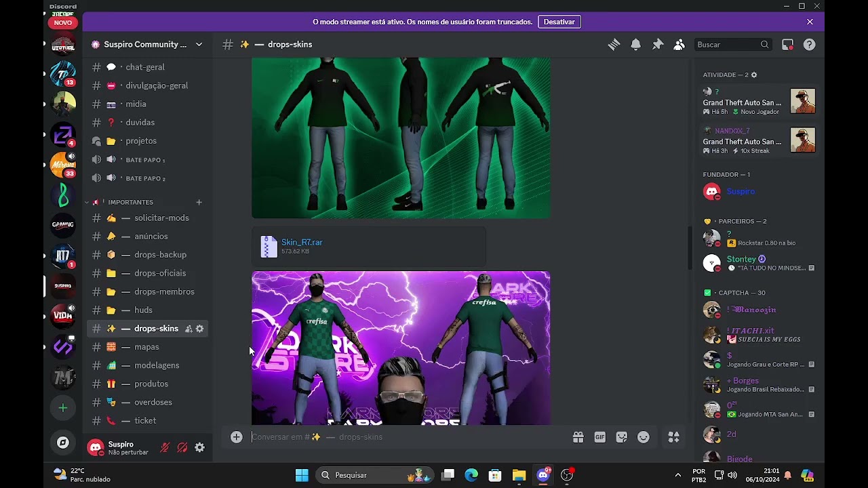Open the huds channel
This screenshot has height=488, width=868.
click(148, 310)
